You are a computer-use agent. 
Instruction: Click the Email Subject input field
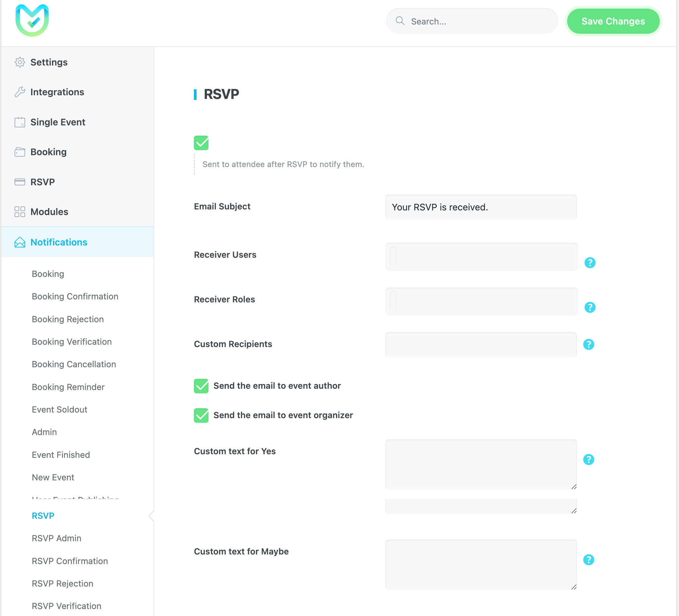480,207
